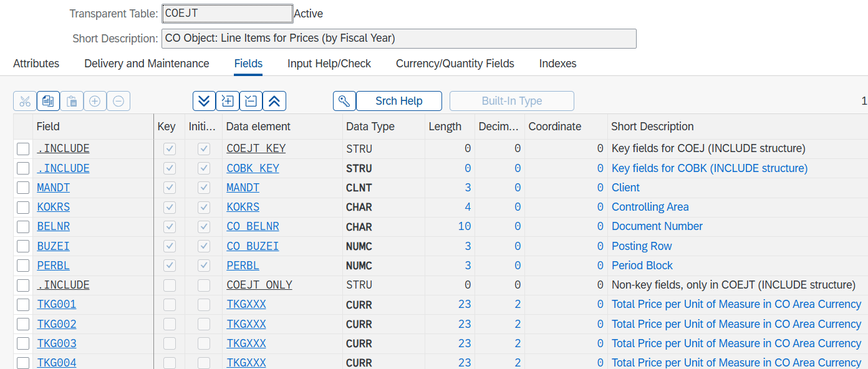Click the Delete Row minus icon

coord(118,101)
